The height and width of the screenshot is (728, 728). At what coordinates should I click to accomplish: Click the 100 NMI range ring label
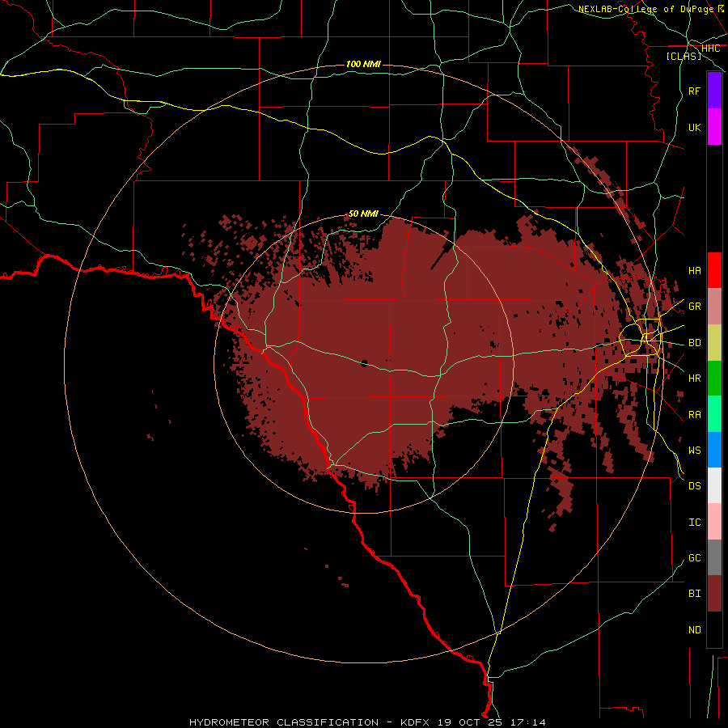point(363,64)
